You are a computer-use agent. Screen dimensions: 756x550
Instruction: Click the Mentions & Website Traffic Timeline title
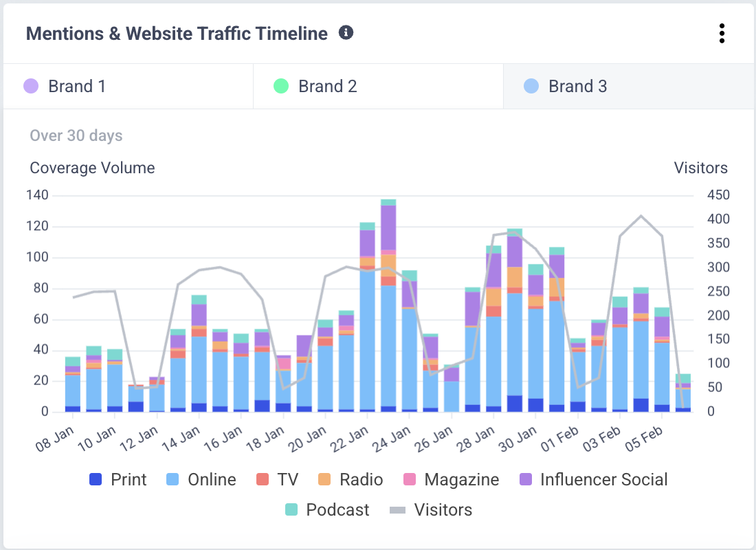[x=175, y=33]
